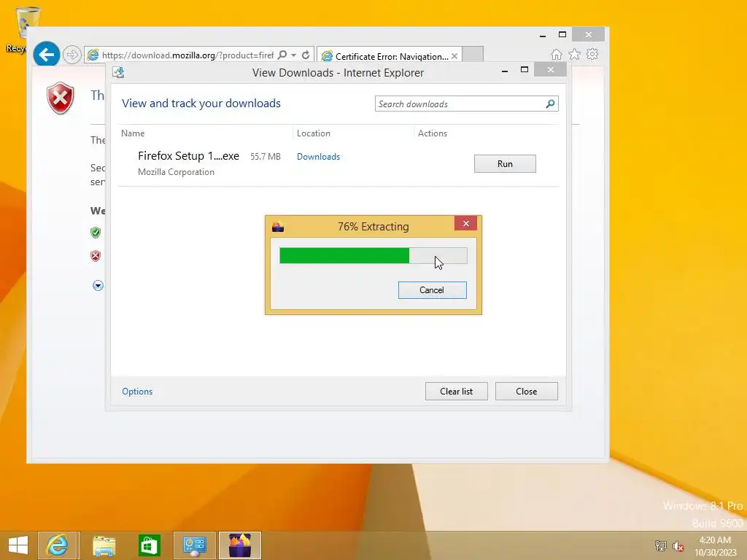
Task: Click the Firefox installer taskbar icon
Action: tap(239, 545)
